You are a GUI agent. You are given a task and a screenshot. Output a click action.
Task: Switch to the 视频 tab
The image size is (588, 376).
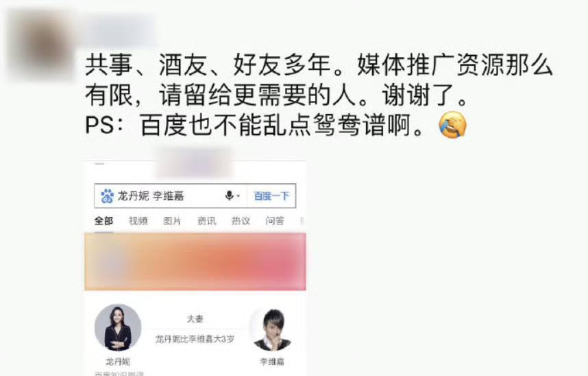[138, 221]
